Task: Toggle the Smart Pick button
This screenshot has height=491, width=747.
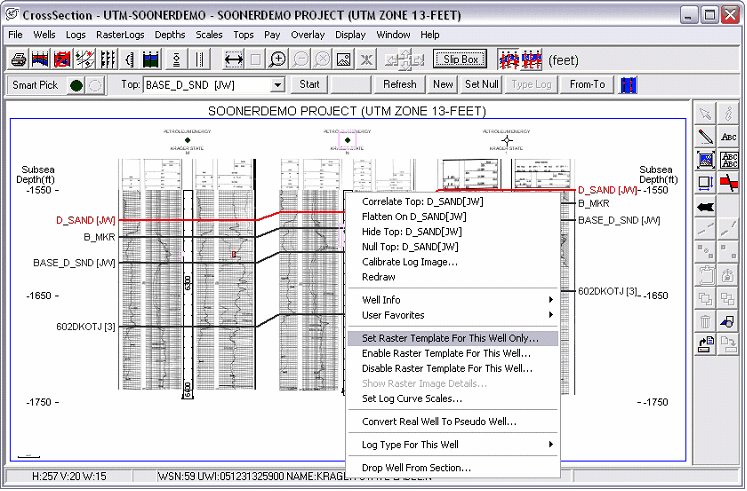Action: click(33, 85)
